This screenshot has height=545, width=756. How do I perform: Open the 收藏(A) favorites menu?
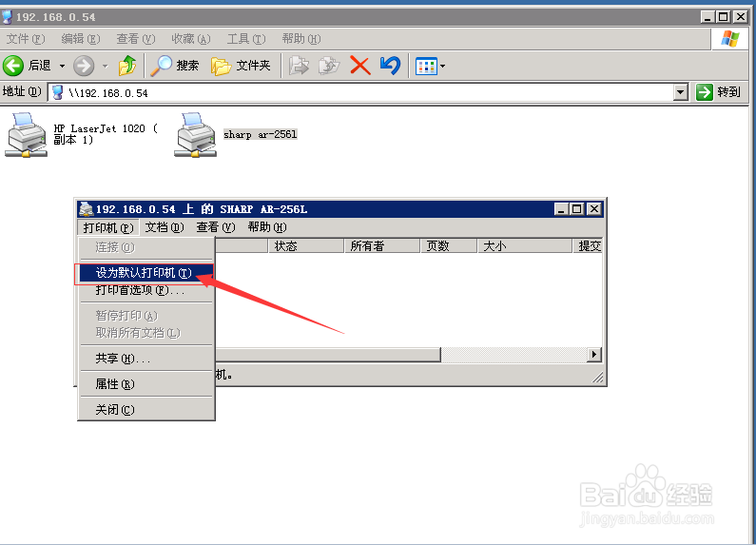[x=191, y=39]
